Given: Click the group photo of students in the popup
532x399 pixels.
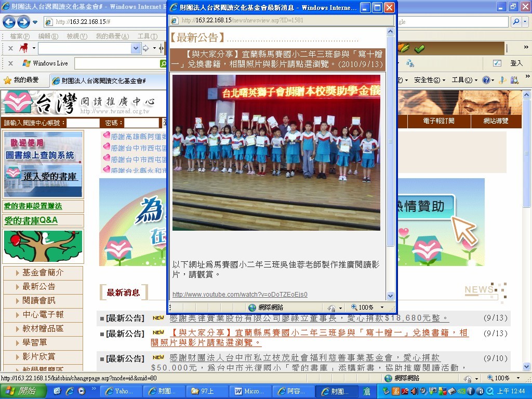Looking at the screenshot, I should coord(276,153).
